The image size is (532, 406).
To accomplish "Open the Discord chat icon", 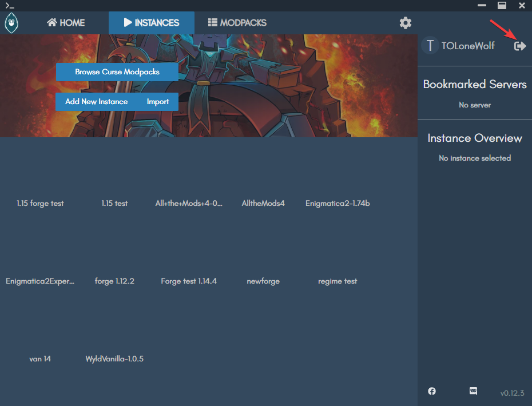I will [x=473, y=391].
